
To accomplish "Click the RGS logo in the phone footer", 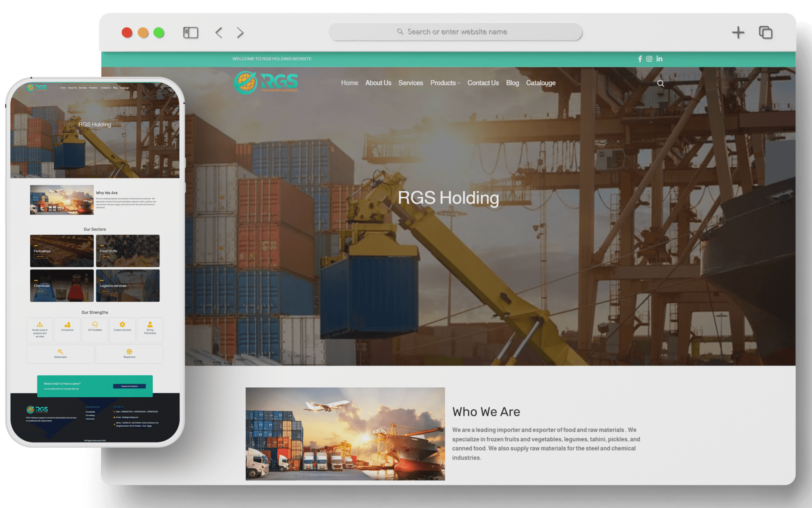I will click(37, 409).
